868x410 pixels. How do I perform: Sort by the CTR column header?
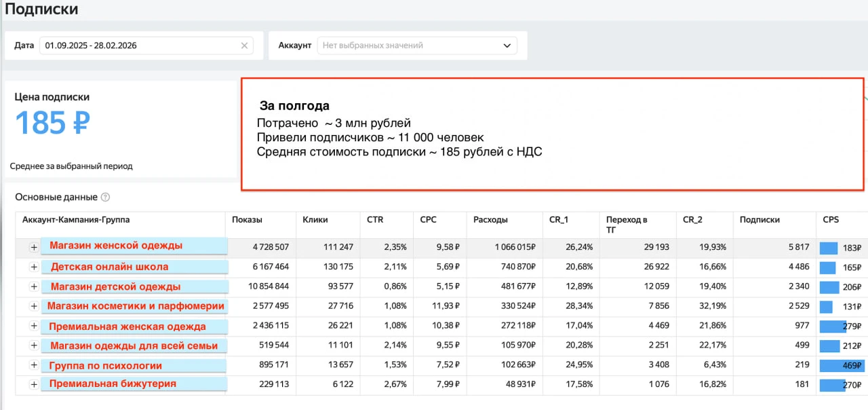(x=375, y=220)
